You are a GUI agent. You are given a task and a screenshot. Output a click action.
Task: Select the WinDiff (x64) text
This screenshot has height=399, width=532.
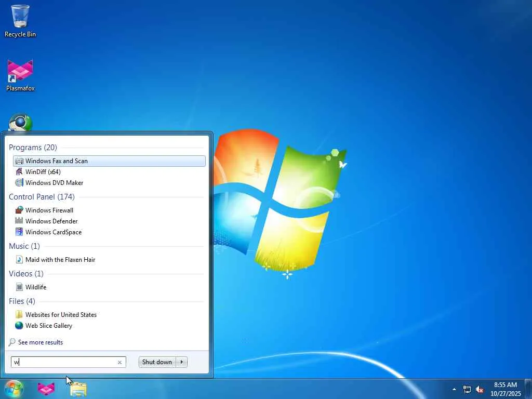click(x=43, y=171)
